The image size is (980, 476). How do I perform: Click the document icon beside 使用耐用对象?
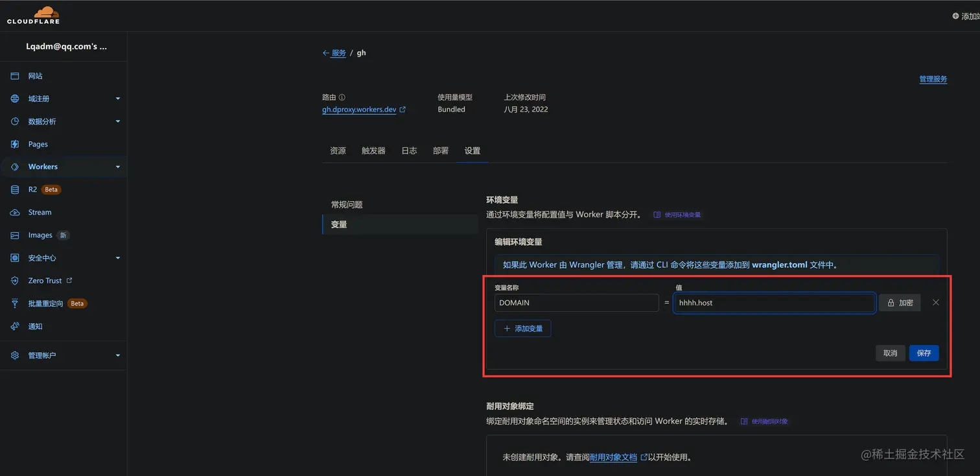click(744, 422)
